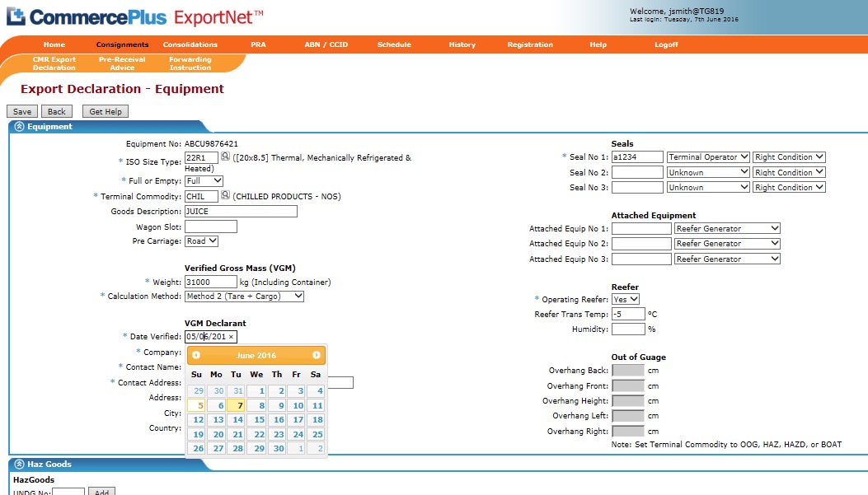Image resolution: width=868 pixels, height=495 pixels.
Task: Open the Full or Empty dropdown
Action: coord(204,180)
